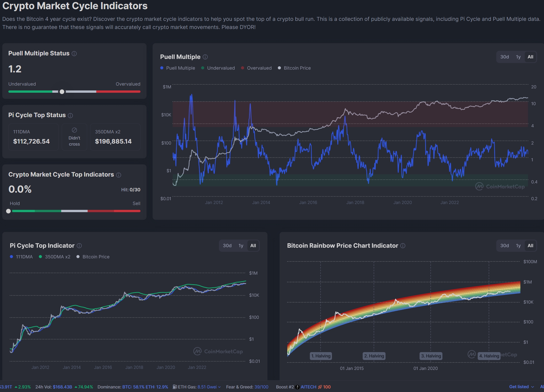The width and height of the screenshot is (544, 392).
Task: Click info icon beside Pi Cycle Top Indicator title
Action: point(79,246)
